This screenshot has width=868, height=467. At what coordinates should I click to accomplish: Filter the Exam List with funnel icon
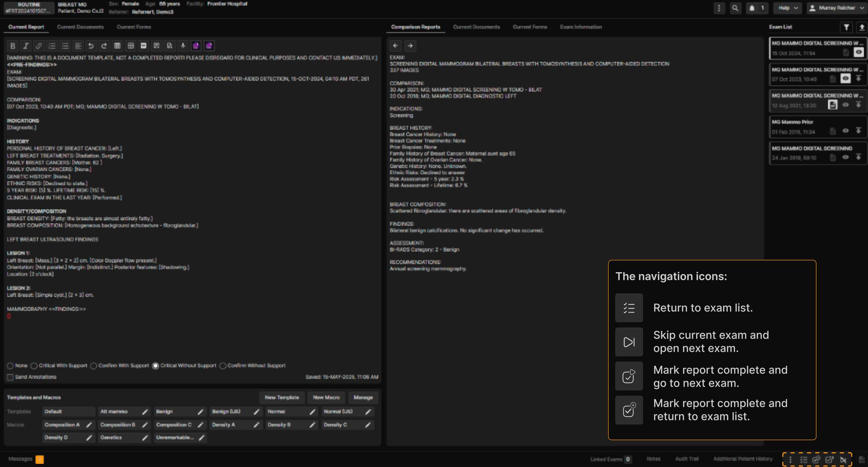coord(846,27)
